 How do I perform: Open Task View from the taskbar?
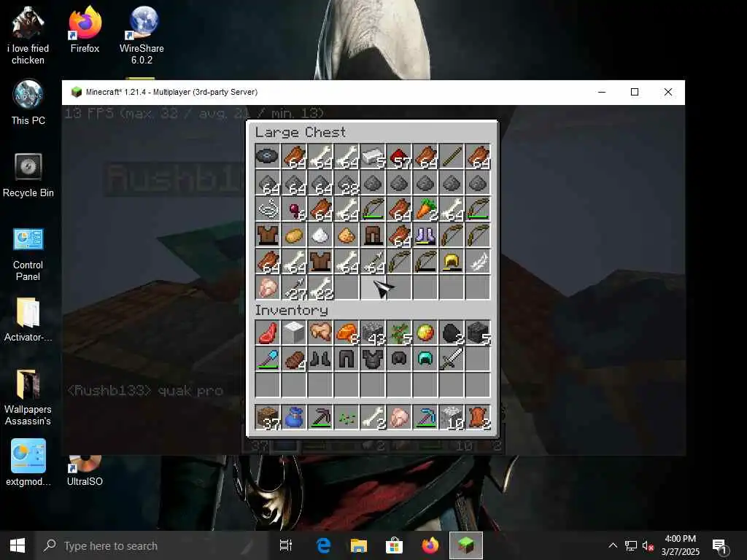click(x=286, y=545)
